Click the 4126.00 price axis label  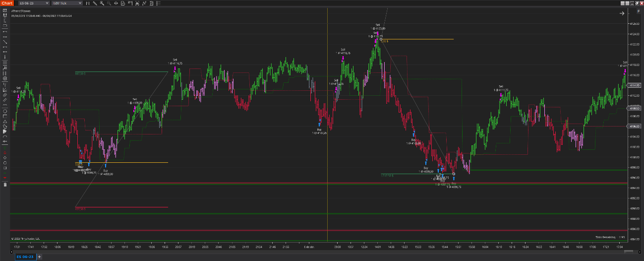[x=635, y=24]
